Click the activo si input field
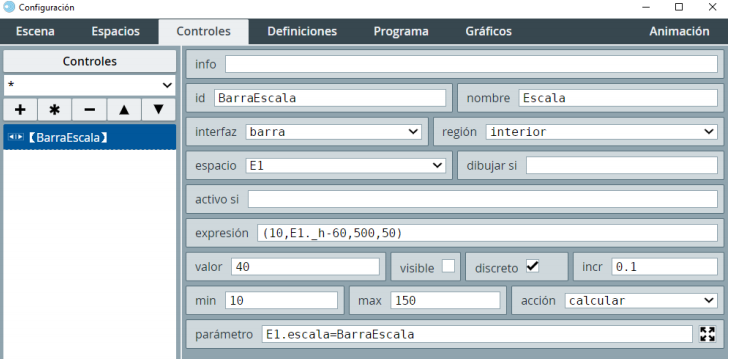 (482, 199)
